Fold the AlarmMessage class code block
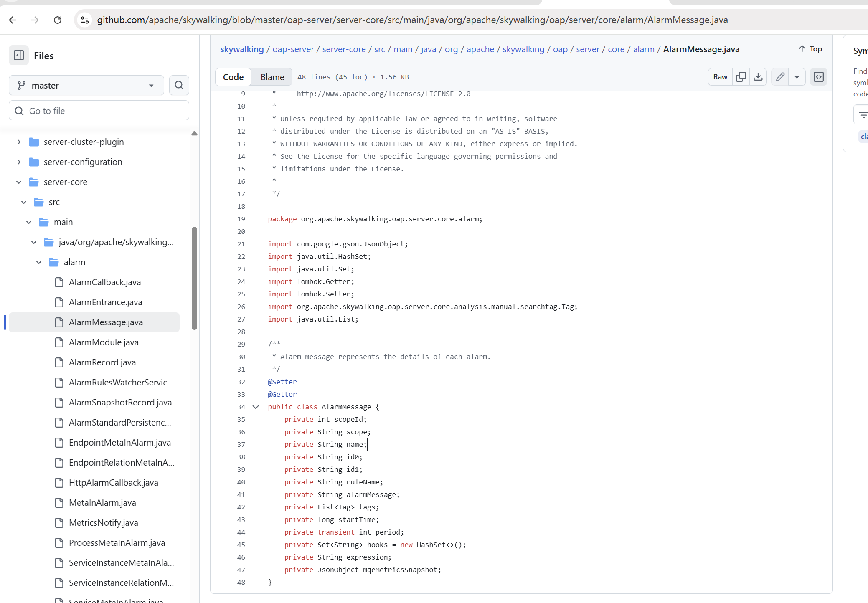The width and height of the screenshot is (868, 603). pos(256,407)
